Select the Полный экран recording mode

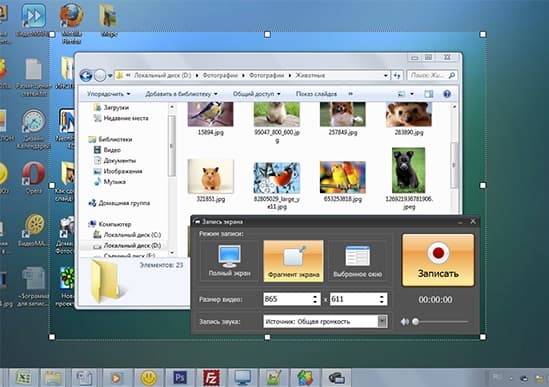[x=229, y=261]
